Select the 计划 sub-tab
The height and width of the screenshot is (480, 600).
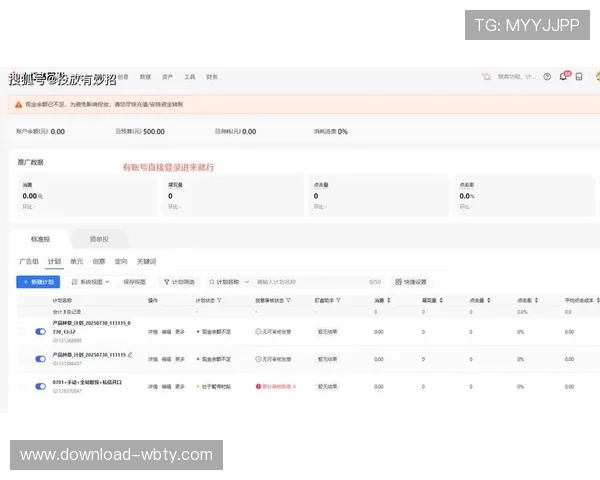pyautogui.click(x=54, y=261)
